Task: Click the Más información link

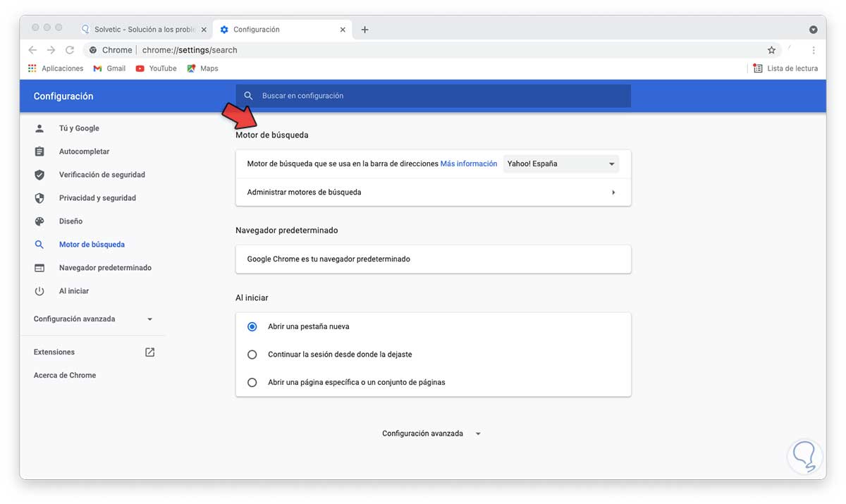Action: pos(468,164)
